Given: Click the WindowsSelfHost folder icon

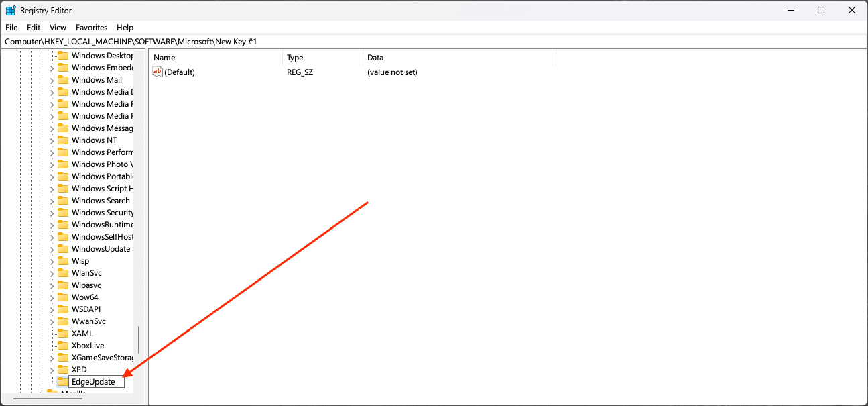Looking at the screenshot, I should 63,237.
